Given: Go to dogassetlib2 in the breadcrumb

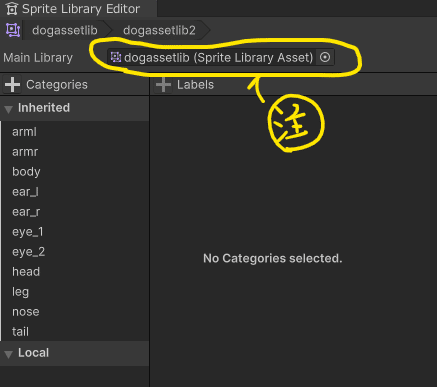Looking at the screenshot, I should [x=159, y=30].
